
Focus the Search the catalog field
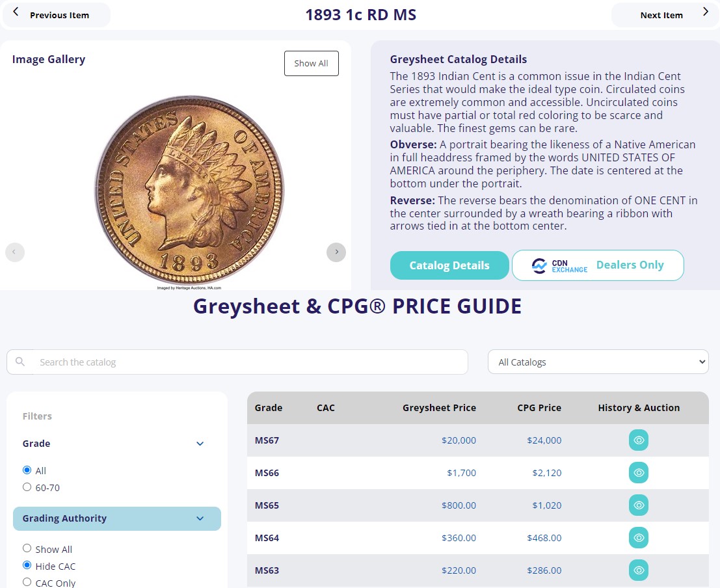(x=250, y=362)
